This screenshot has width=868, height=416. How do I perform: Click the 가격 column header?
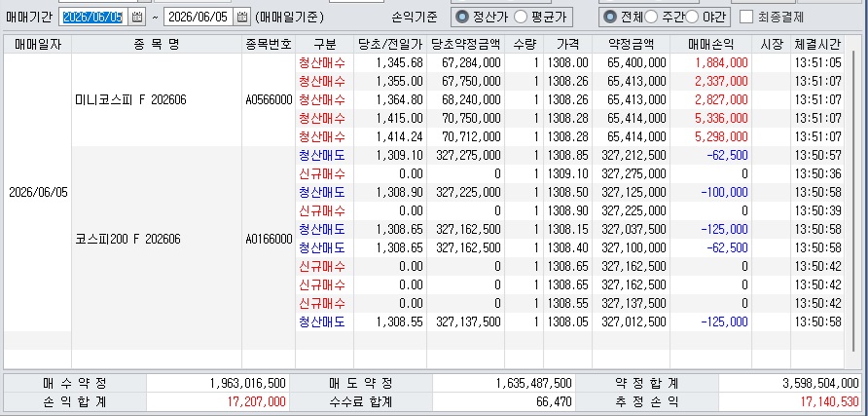pyautogui.click(x=567, y=44)
